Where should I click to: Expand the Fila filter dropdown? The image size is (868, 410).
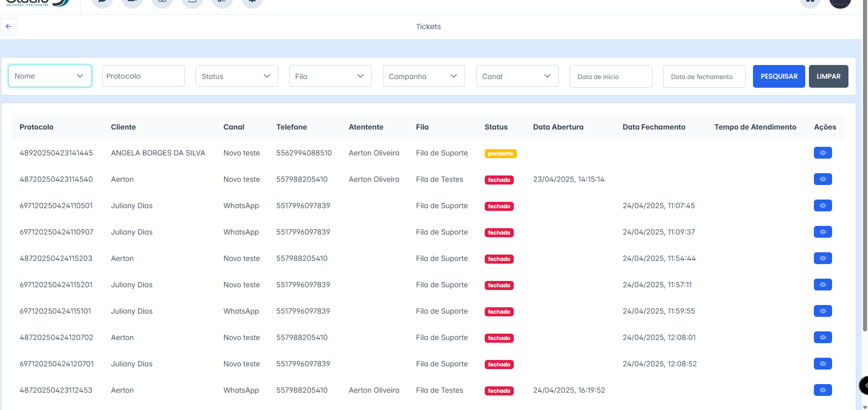pos(330,76)
